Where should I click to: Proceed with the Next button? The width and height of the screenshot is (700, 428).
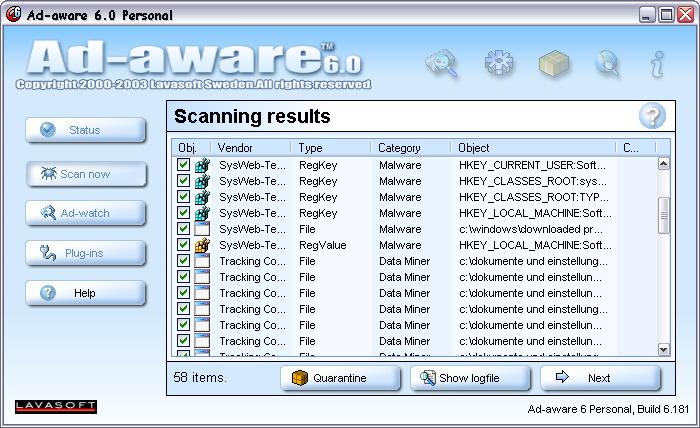click(600, 378)
